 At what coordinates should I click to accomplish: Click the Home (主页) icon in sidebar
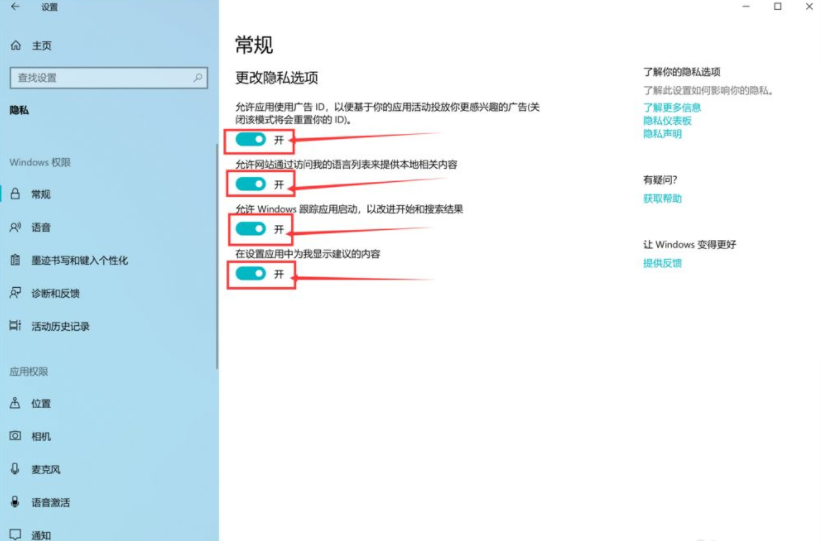coord(15,46)
